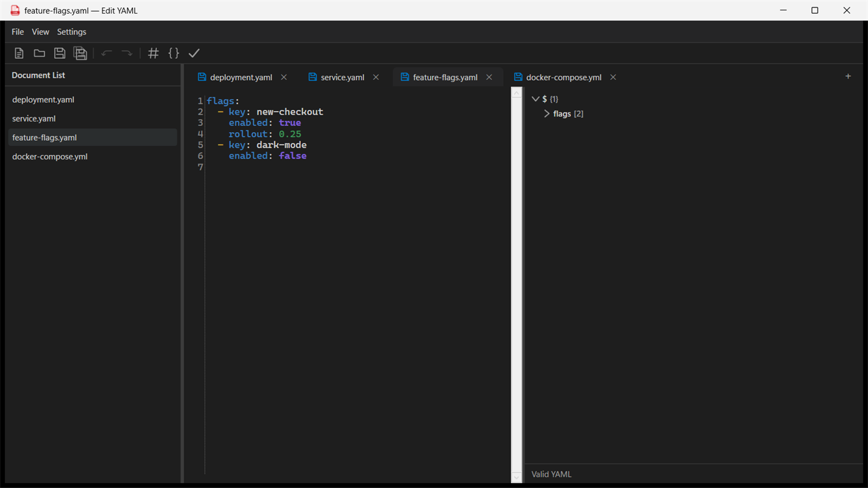This screenshot has width=868, height=488.
Task: Click the 'rollout' key in editor
Action: click(x=248, y=134)
